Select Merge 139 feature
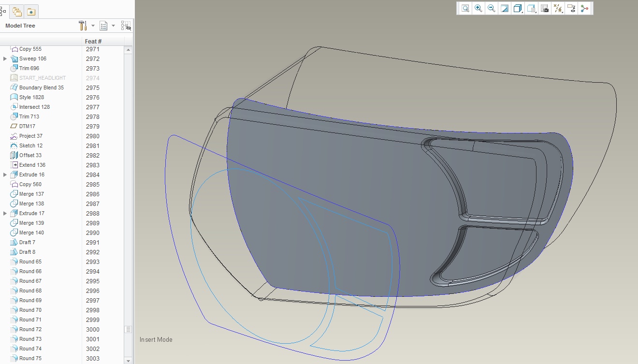The image size is (638, 364). (x=31, y=223)
